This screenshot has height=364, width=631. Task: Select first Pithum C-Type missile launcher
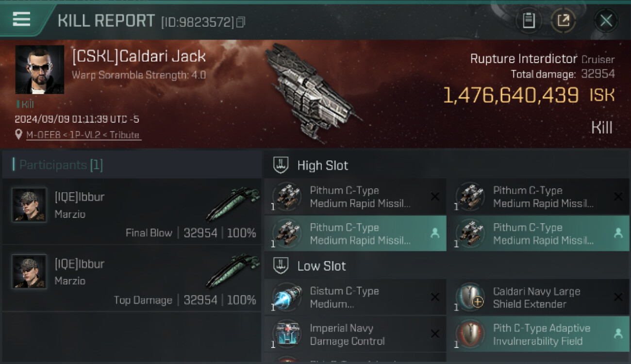355,197
